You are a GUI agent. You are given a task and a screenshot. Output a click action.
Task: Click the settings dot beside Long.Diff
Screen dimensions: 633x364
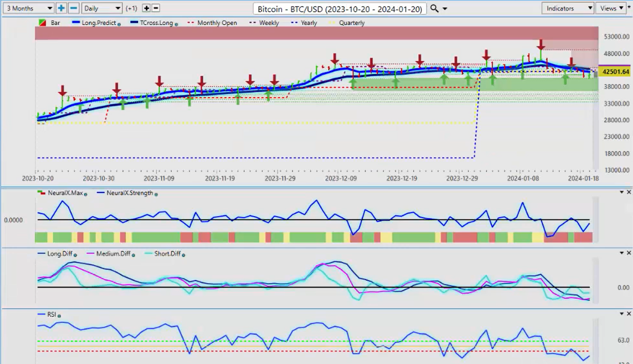[x=75, y=255]
